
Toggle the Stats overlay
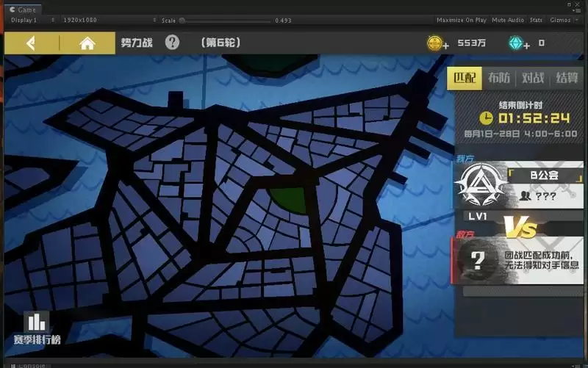[537, 20]
